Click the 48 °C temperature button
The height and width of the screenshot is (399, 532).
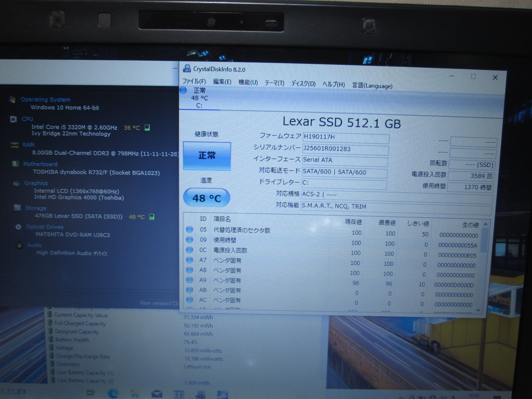206,198
